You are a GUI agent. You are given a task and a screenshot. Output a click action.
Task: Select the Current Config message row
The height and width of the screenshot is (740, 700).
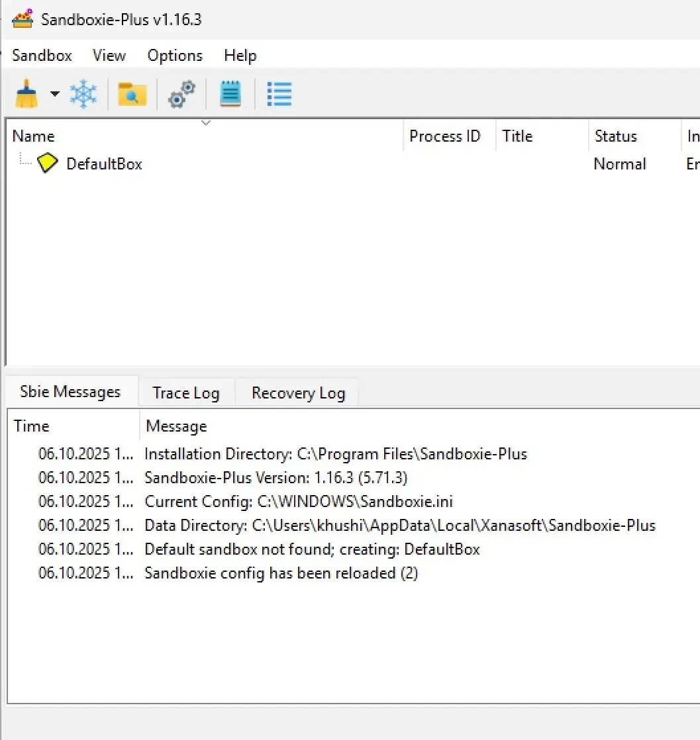click(354, 501)
